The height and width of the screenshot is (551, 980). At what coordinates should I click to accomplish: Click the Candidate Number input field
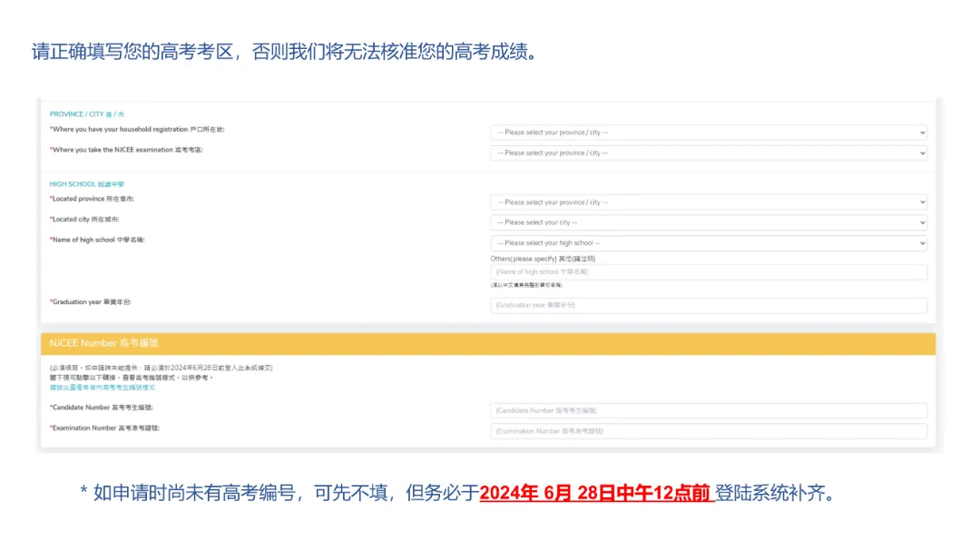point(709,411)
